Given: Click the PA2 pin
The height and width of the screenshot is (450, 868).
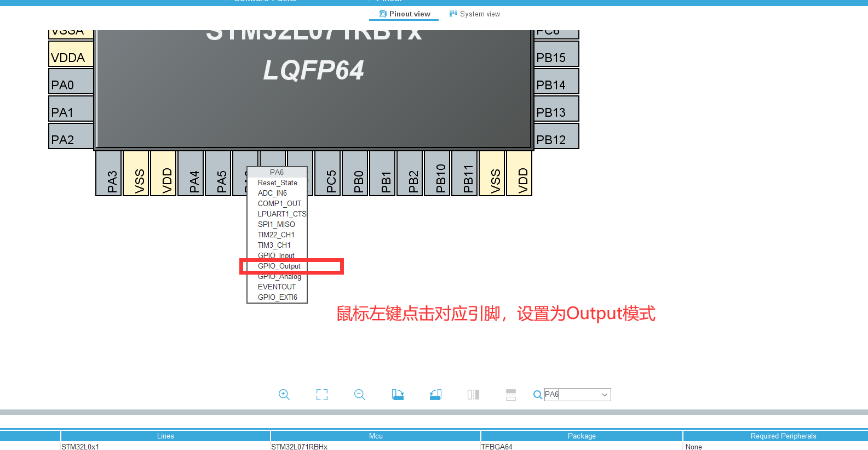Looking at the screenshot, I should [x=71, y=136].
